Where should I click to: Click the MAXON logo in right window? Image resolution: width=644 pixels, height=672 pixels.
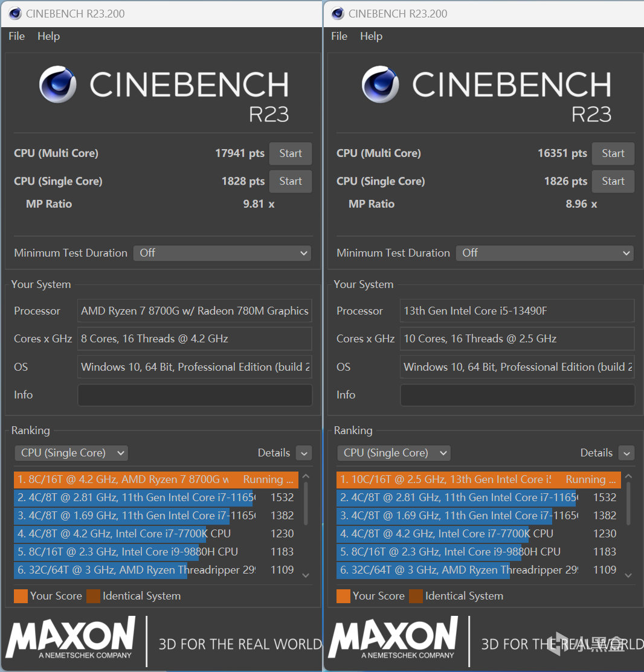393,638
